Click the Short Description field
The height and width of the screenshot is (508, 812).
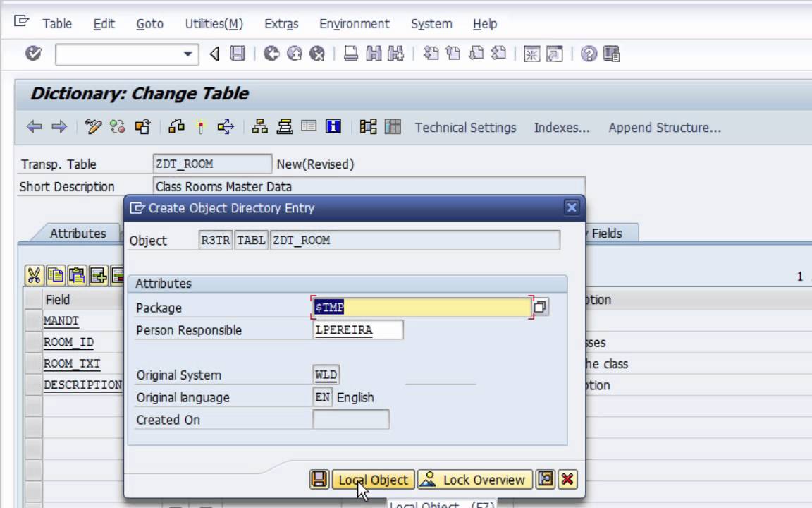point(369,186)
